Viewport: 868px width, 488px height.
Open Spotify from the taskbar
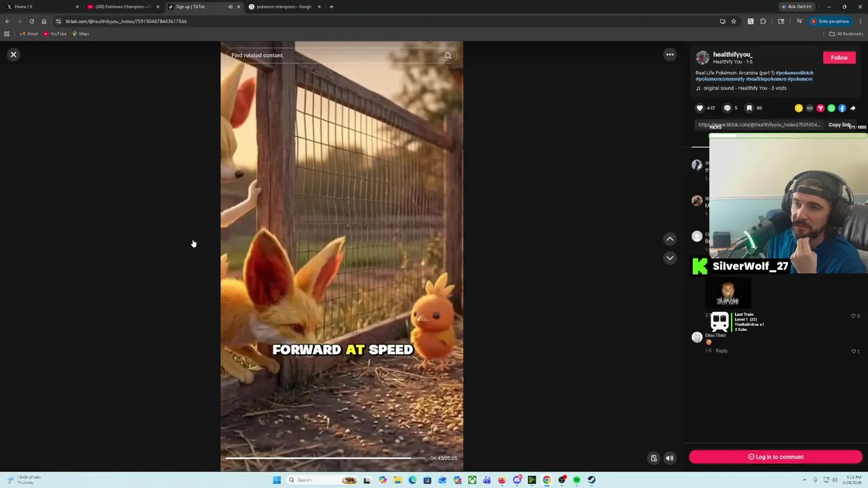577,480
